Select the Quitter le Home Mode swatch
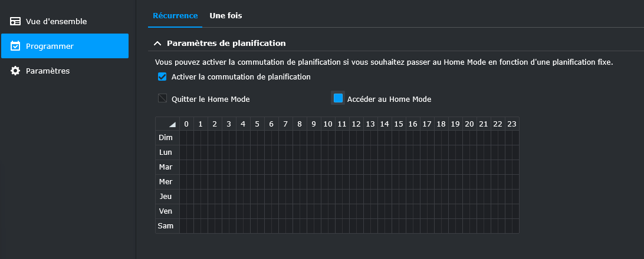 (163, 98)
